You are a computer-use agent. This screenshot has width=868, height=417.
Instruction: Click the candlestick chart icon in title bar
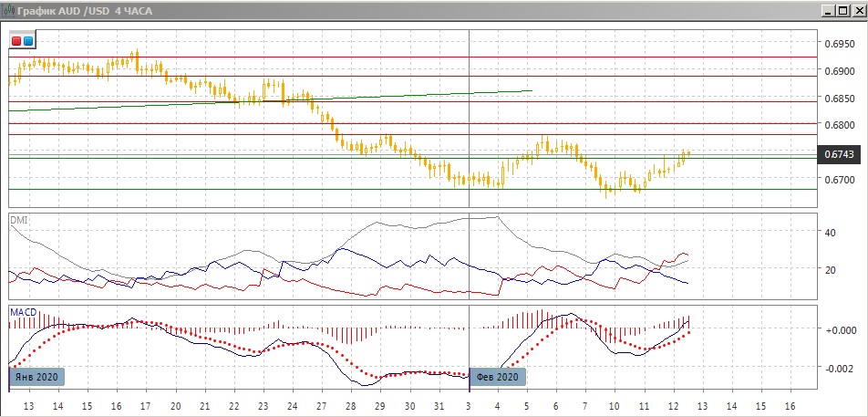[8, 10]
